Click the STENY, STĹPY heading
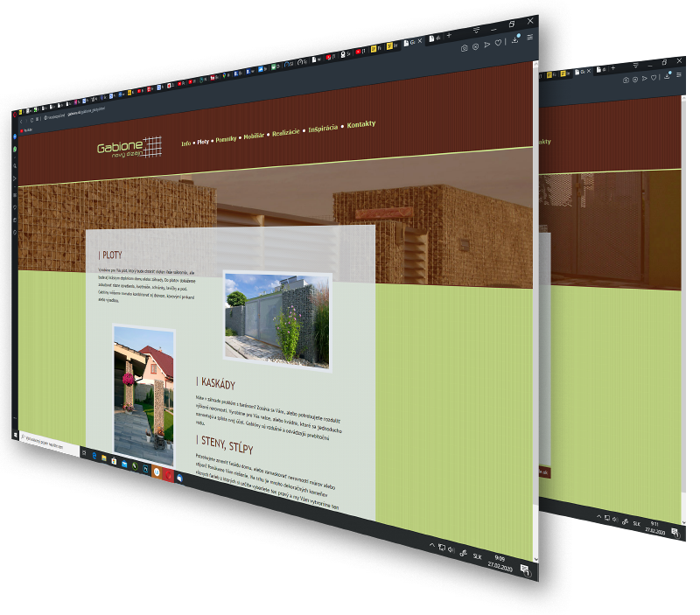700x615 pixels. tap(225, 445)
